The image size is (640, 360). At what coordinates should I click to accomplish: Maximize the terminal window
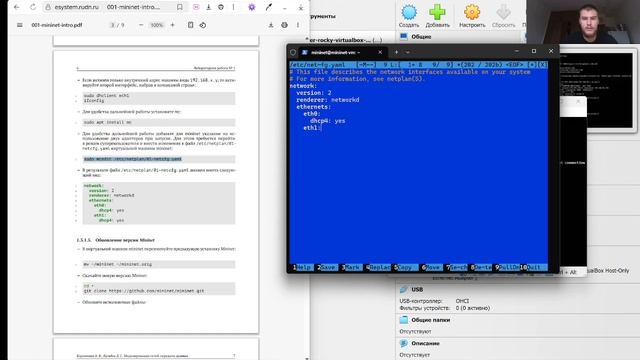click(x=534, y=51)
